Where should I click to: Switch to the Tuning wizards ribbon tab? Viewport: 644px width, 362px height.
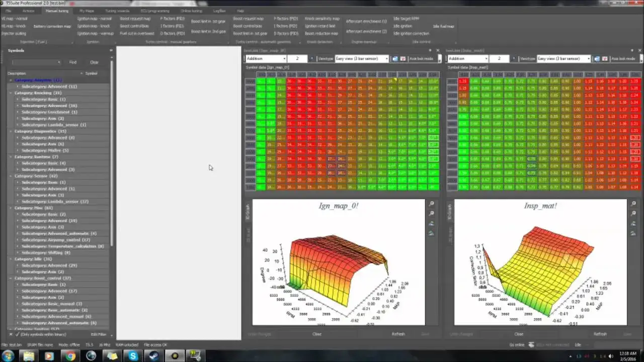pyautogui.click(x=117, y=11)
